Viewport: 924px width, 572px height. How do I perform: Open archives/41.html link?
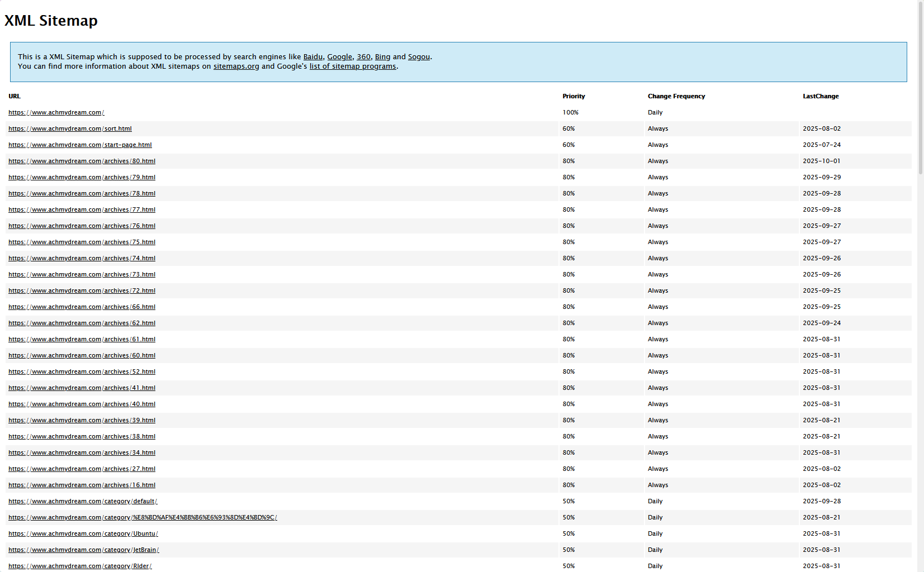pos(82,388)
